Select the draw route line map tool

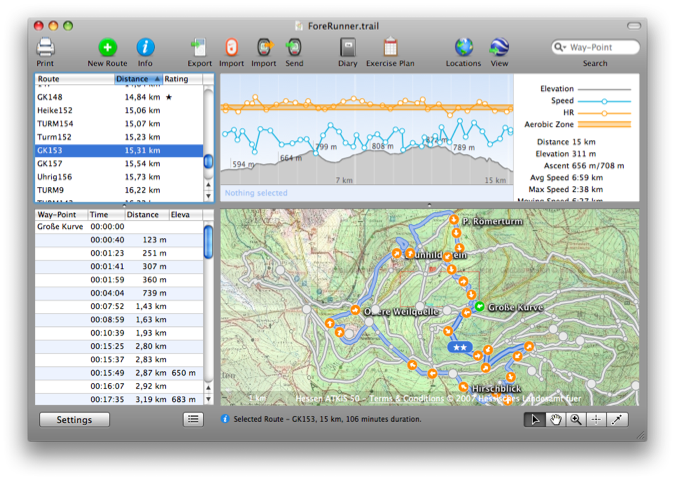click(617, 420)
